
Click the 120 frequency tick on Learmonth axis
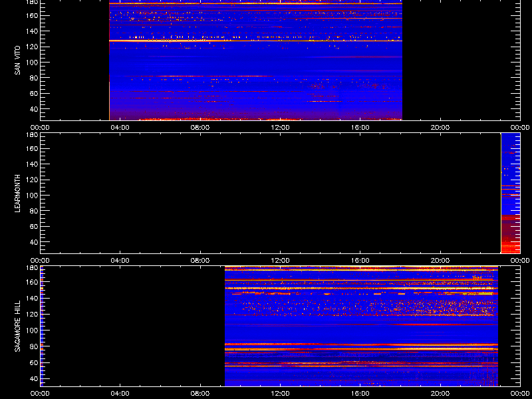(x=33, y=180)
